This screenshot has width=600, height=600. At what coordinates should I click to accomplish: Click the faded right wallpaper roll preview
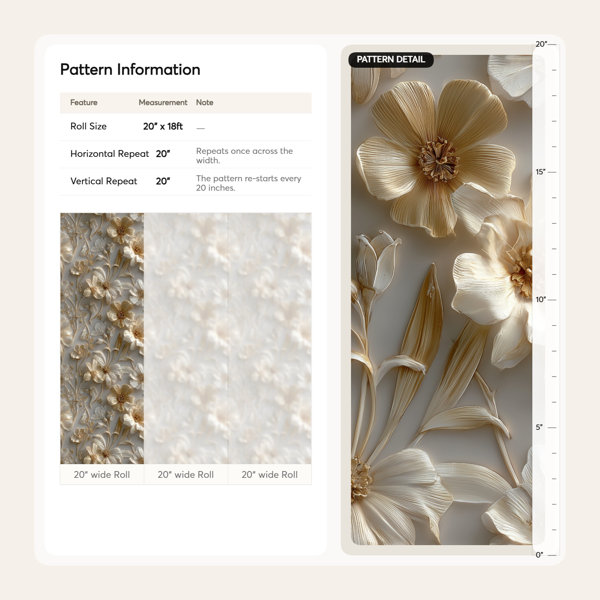coord(270,338)
